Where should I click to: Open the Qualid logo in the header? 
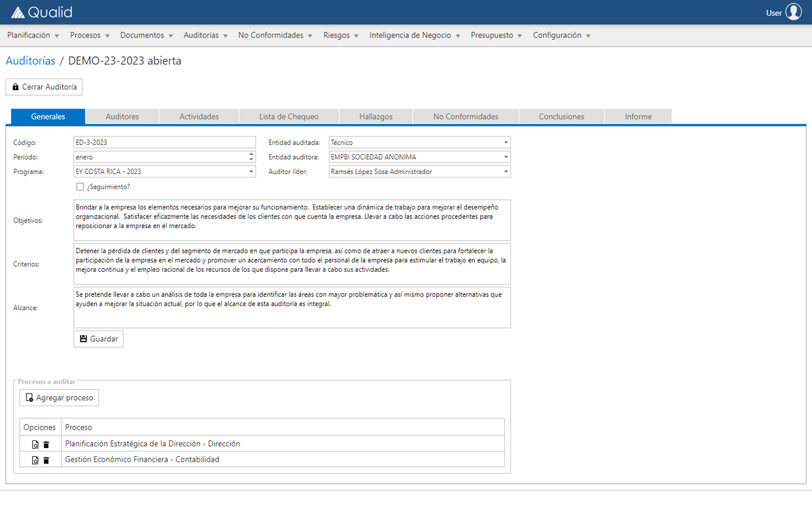(41, 12)
